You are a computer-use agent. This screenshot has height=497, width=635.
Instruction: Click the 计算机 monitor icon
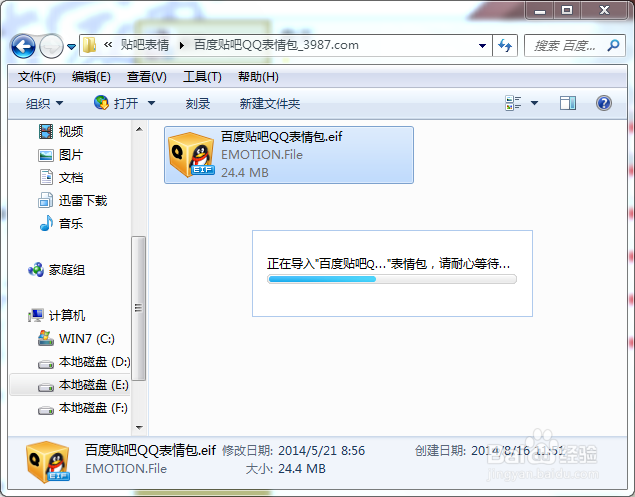[36, 315]
